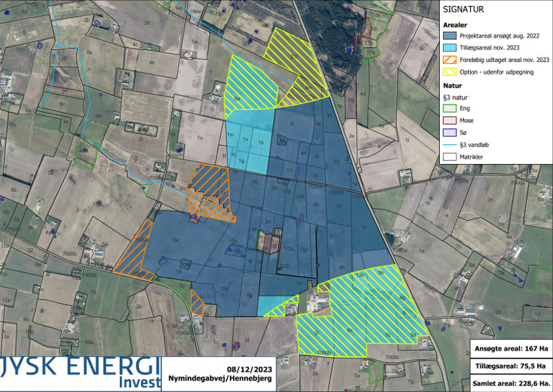The height and width of the screenshot is (392, 553).
Task: Select the Sø legend symbol
Action: point(448,131)
